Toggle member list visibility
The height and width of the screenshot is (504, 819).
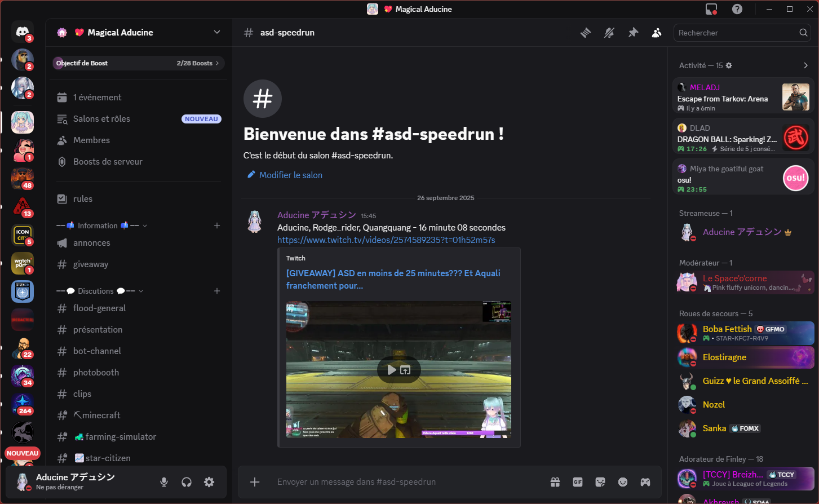click(657, 33)
